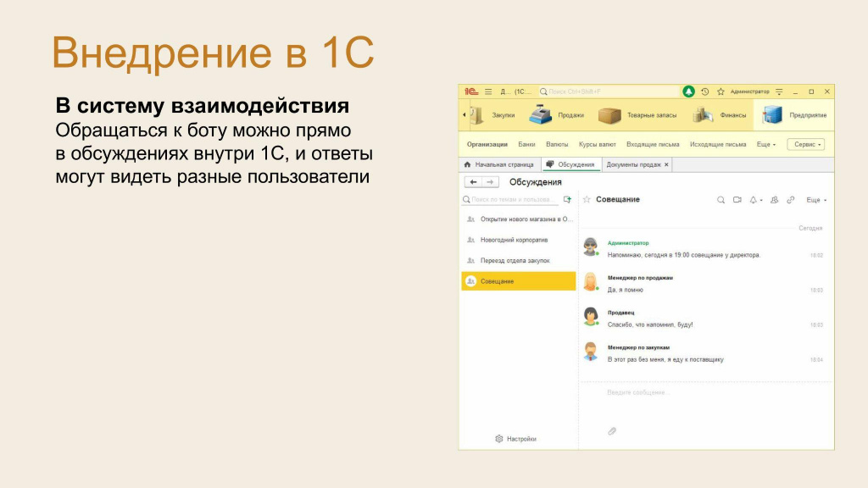
Task: Close the Документы продаж tab
Action: coord(666,165)
